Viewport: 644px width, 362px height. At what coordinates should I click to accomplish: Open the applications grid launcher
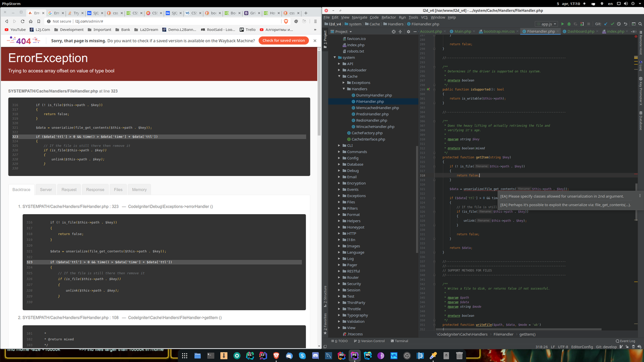pyautogui.click(x=185, y=355)
